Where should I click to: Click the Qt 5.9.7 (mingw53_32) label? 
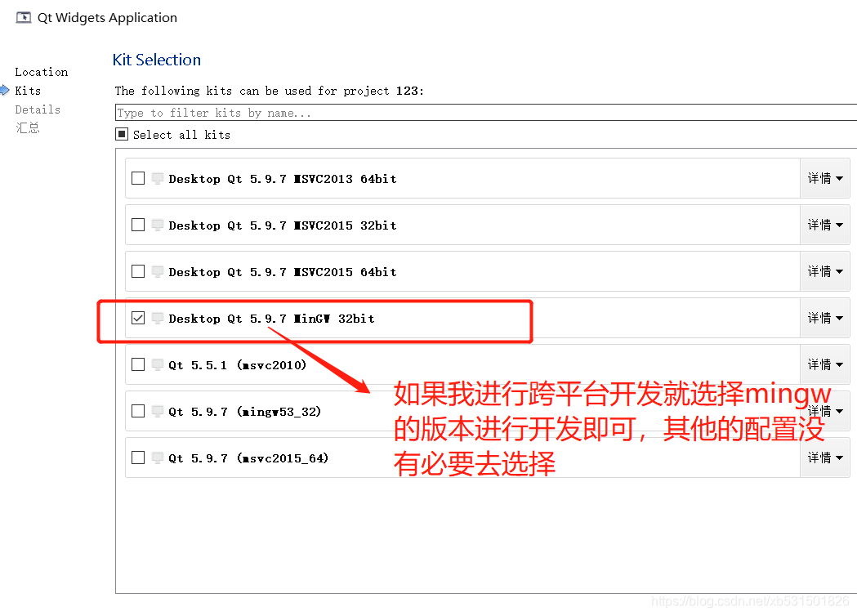tap(245, 412)
